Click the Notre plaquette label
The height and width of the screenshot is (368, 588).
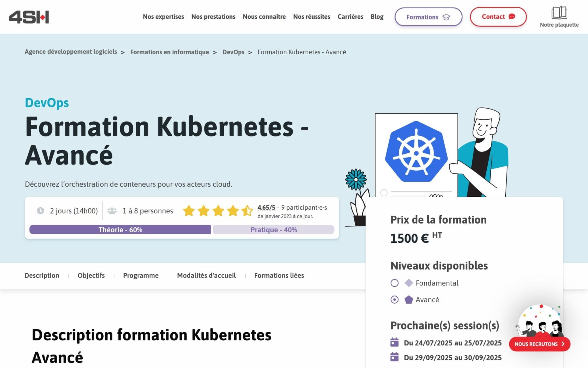tap(559, 25)
